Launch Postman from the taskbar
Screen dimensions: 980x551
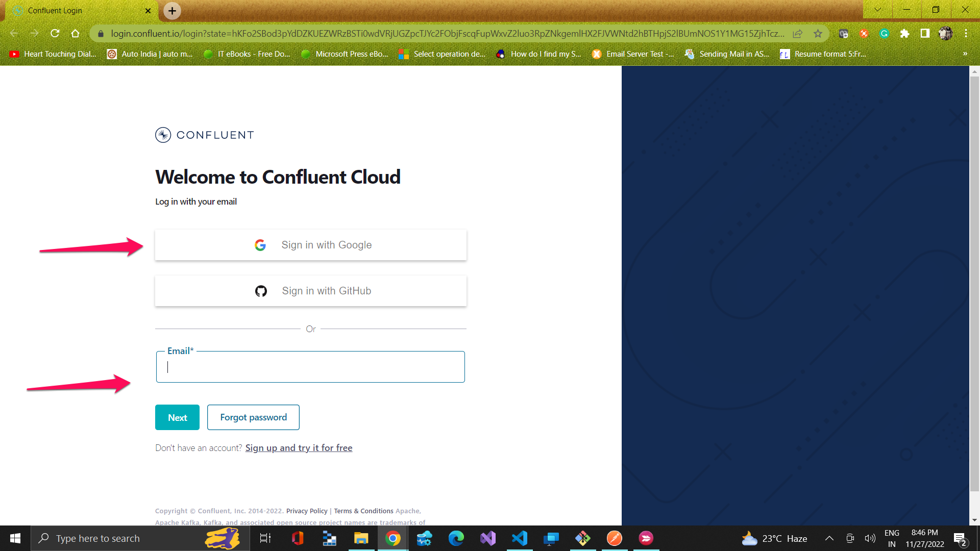click(615, 538)
